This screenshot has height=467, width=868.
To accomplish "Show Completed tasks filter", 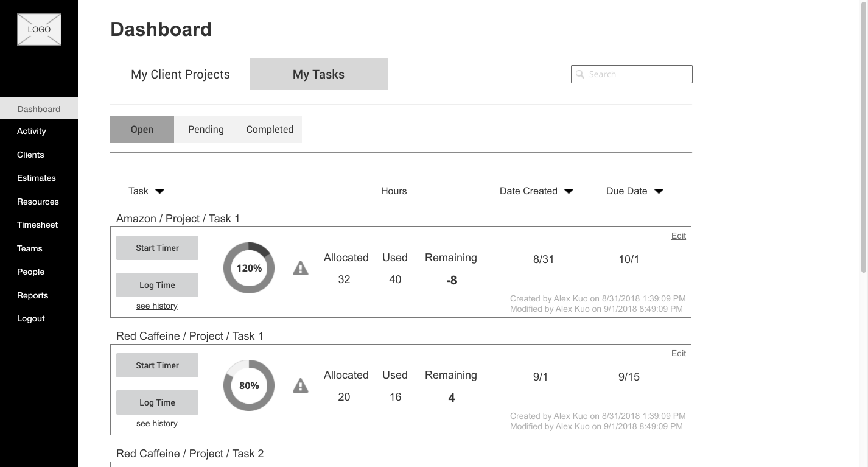I will point(270,129).
